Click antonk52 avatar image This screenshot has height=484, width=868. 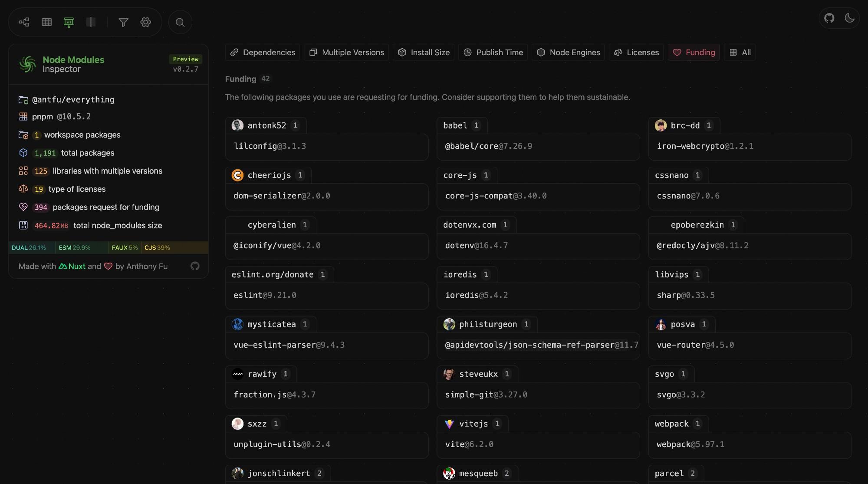[237, 125]
